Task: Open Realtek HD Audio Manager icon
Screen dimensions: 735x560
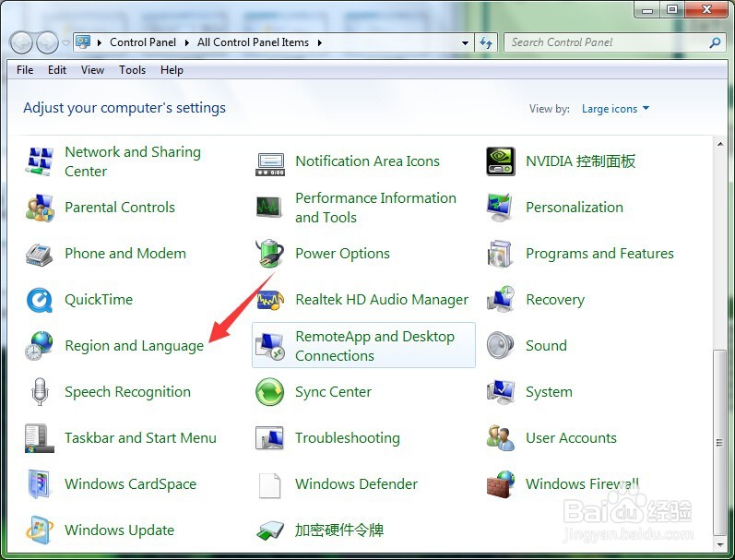Action: point(270,300)
